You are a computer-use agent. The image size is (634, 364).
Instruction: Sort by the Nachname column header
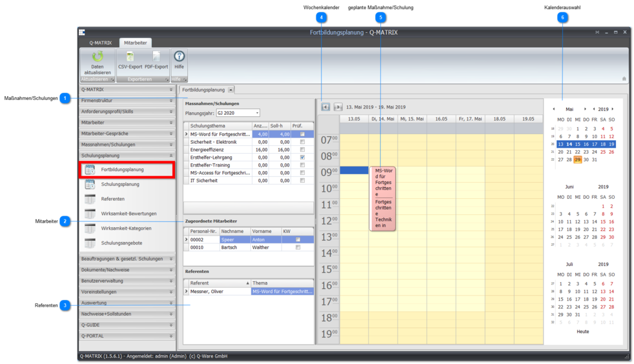coord(234,232)
